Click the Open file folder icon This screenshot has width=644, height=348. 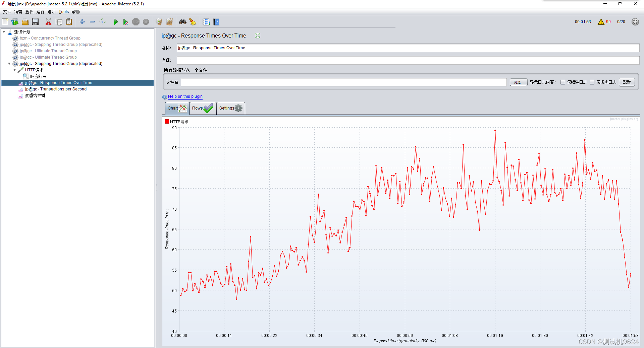pyautogui.click(x=25, y=22)
